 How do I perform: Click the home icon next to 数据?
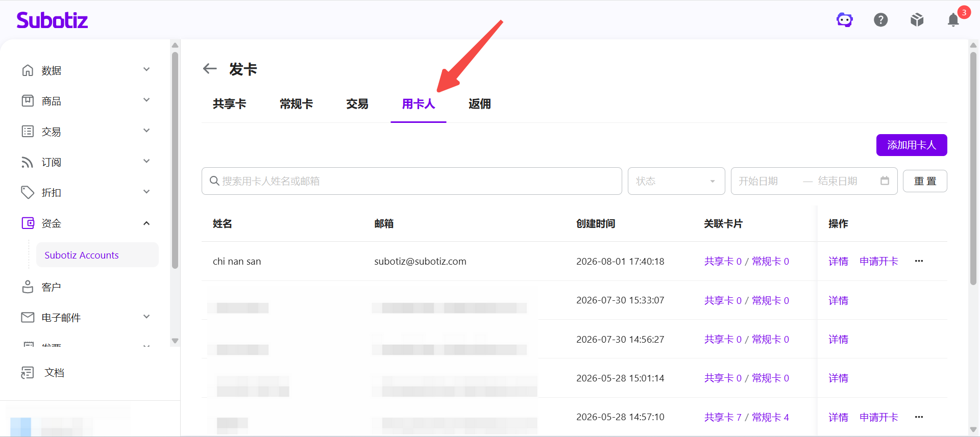(28, 70)
